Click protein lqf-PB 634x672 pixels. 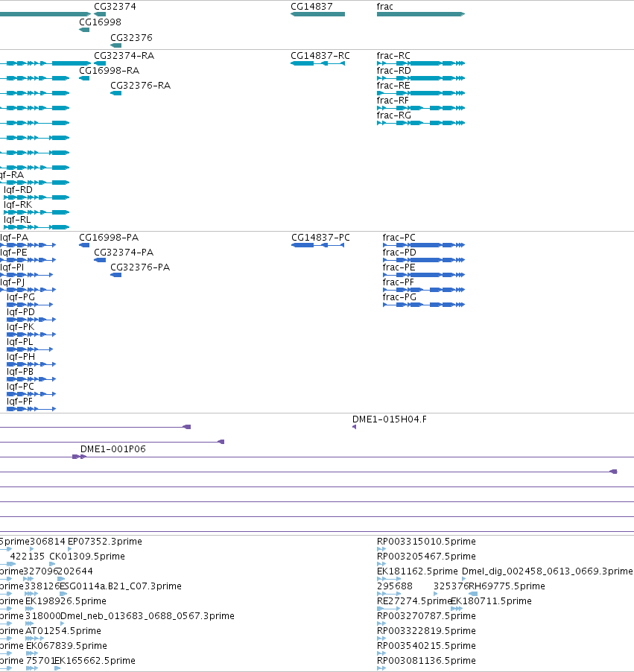tap(19, 372)
